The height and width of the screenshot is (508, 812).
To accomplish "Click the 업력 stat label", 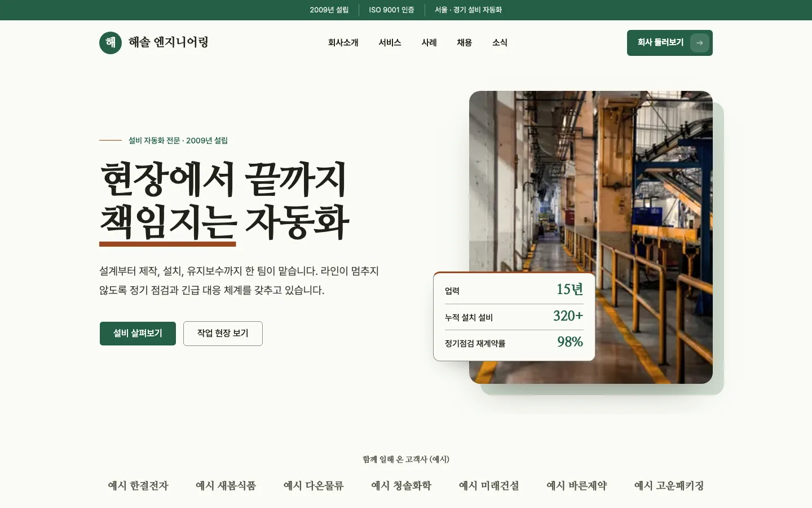I will tap(452, 291).
